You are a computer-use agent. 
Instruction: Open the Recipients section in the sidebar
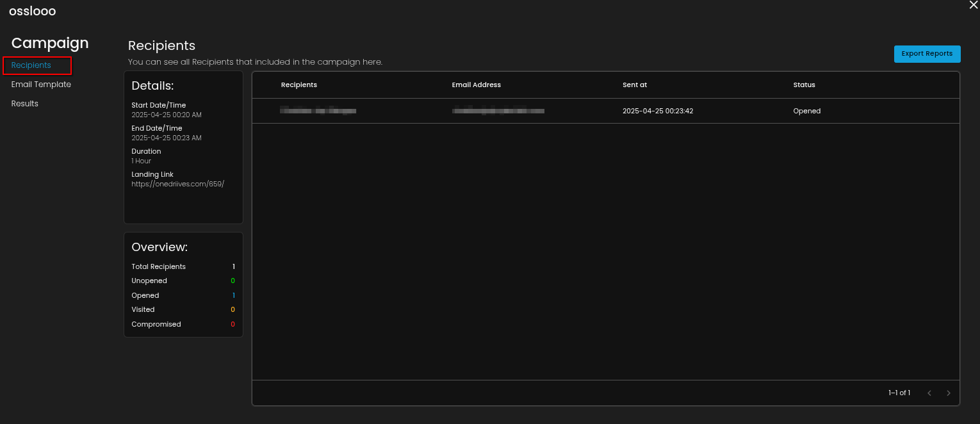tap(31, 65)
